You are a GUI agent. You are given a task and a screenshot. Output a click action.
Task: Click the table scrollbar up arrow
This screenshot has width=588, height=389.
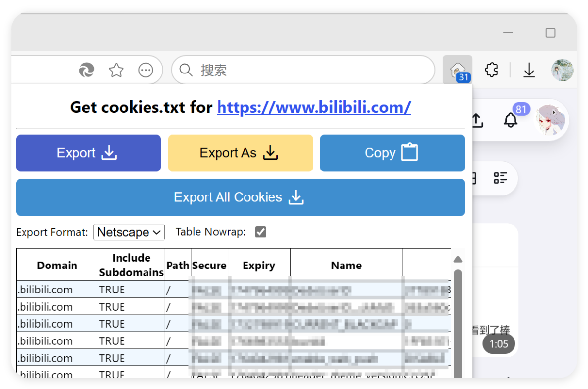(458, 259)
